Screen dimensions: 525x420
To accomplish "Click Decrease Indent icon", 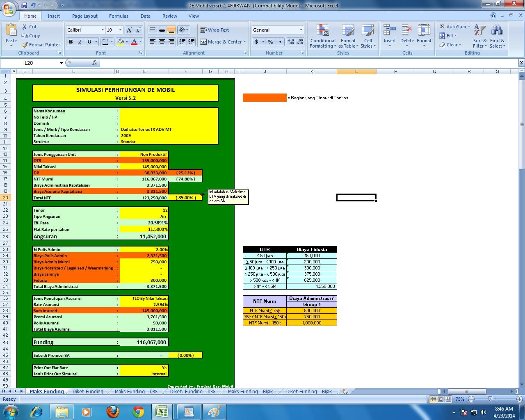I will pos(182,42).
